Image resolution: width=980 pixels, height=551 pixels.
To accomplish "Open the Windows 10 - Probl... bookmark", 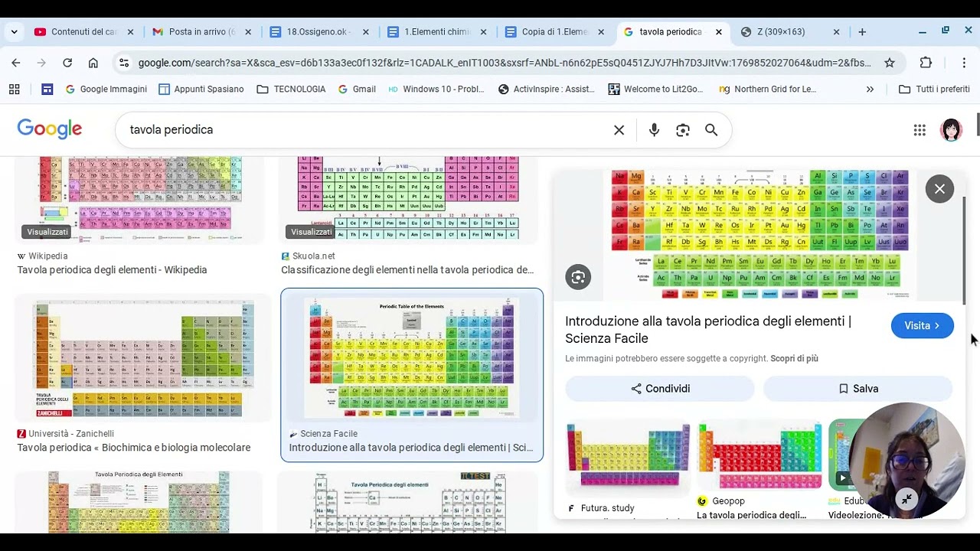I will click(x=436, y=90).
